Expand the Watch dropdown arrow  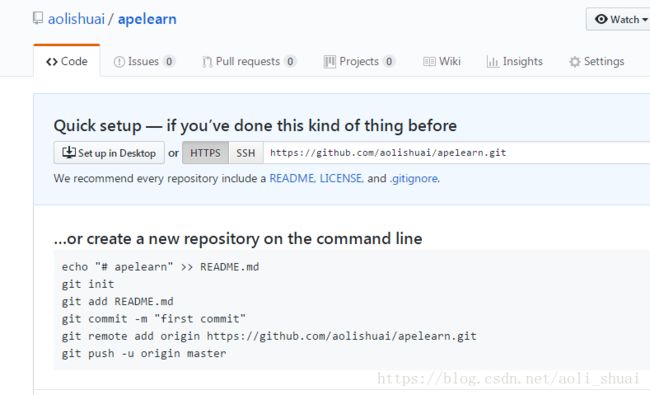point(645,19)
